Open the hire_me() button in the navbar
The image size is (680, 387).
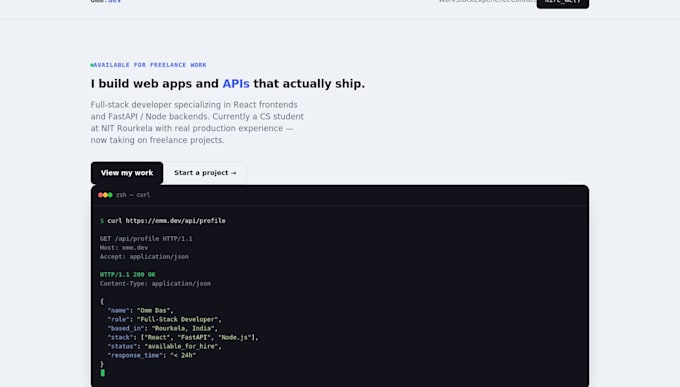(562, 2)
